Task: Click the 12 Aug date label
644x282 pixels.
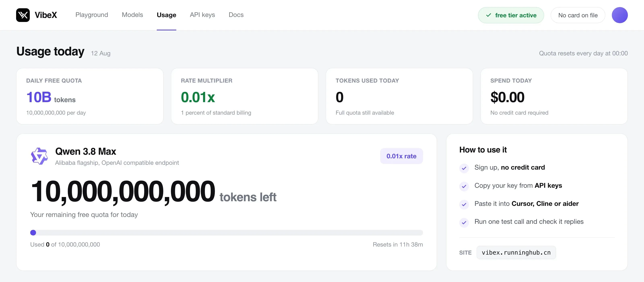Action: 100,53
